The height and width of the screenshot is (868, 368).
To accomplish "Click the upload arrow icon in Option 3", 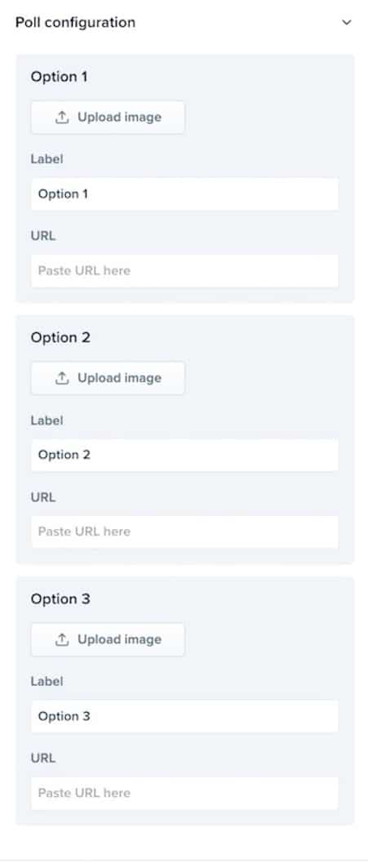I will (x=63, y=639).
